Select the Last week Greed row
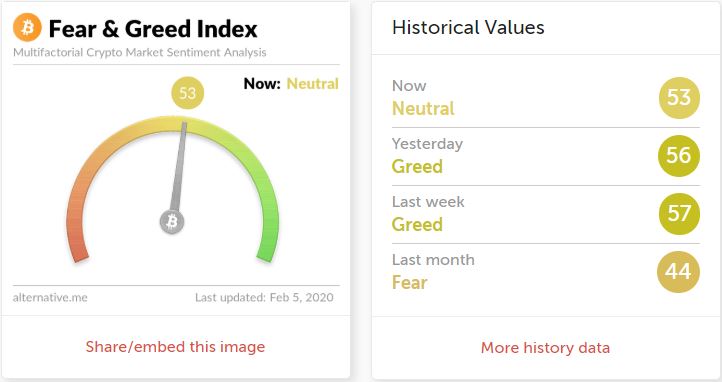 point(546,214)
